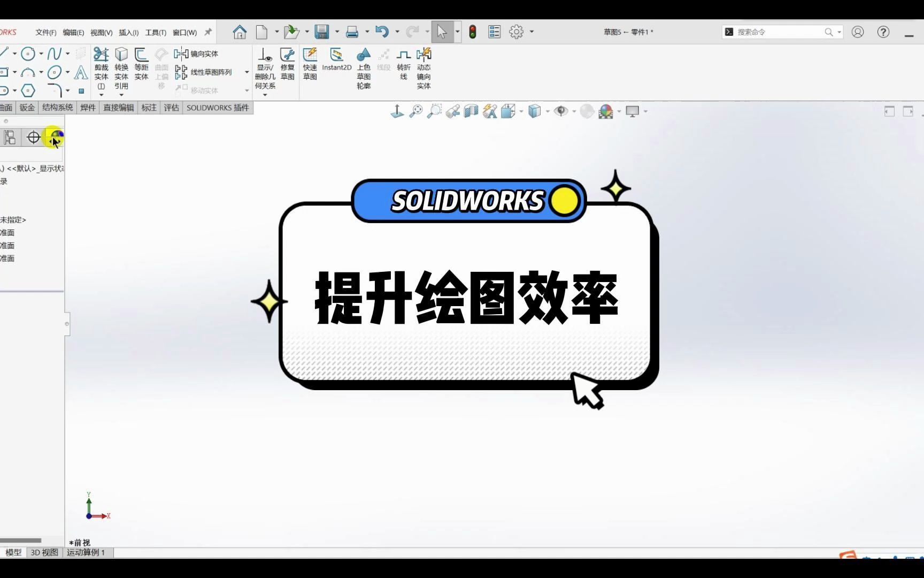Open Display/Delete Relations (显示/删除几何关系)
Viewport: 924px width, 578px height.
pos(265,68)
